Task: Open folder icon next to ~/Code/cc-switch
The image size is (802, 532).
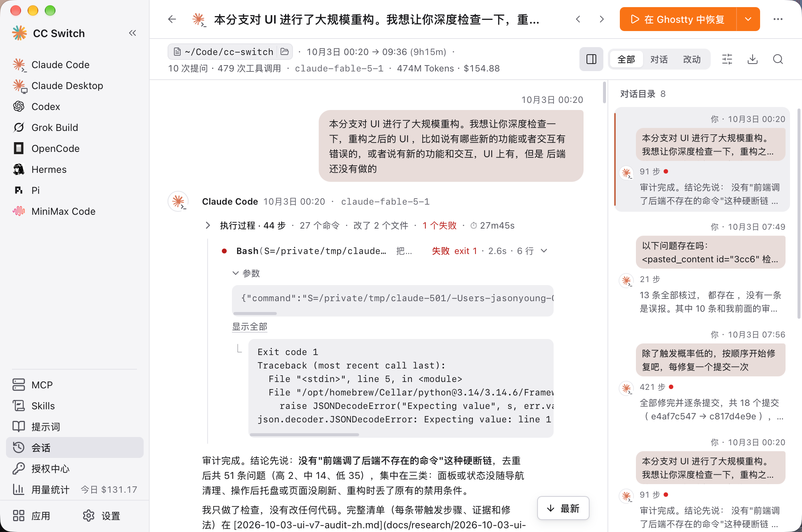Action: pos(285,52)
